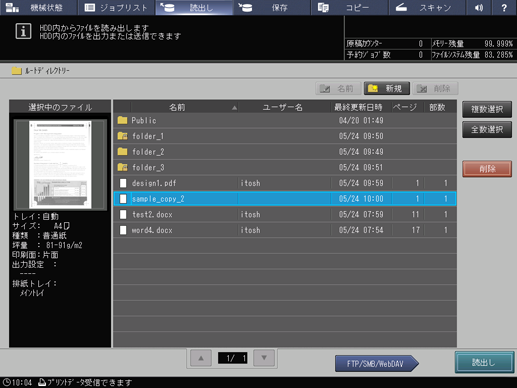Image resolution: width=517 pixels, height=388 pixels.
Task: Click the word4.docx file icon
Action: pos(123,230)
